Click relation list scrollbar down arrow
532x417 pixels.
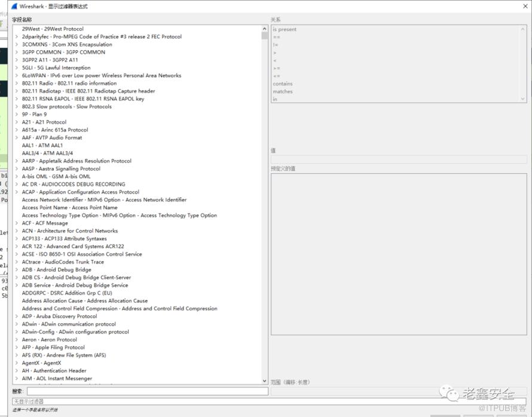pyautogui.click(x=522, y=99)
